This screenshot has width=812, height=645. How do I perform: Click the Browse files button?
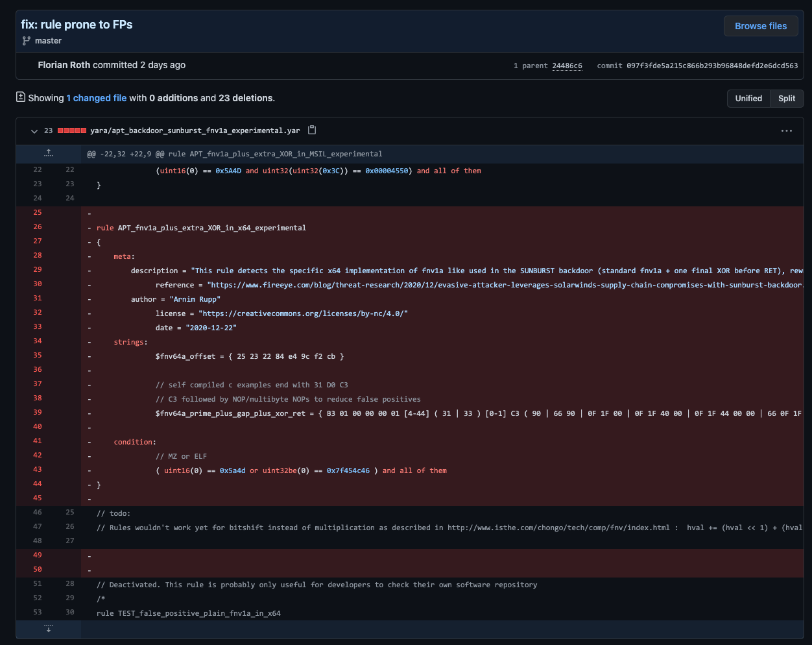tap(760, 26)
